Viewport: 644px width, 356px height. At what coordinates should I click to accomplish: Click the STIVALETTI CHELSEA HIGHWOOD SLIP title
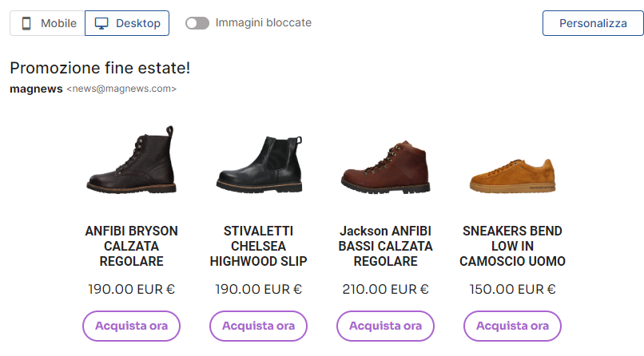click(258, 246)
